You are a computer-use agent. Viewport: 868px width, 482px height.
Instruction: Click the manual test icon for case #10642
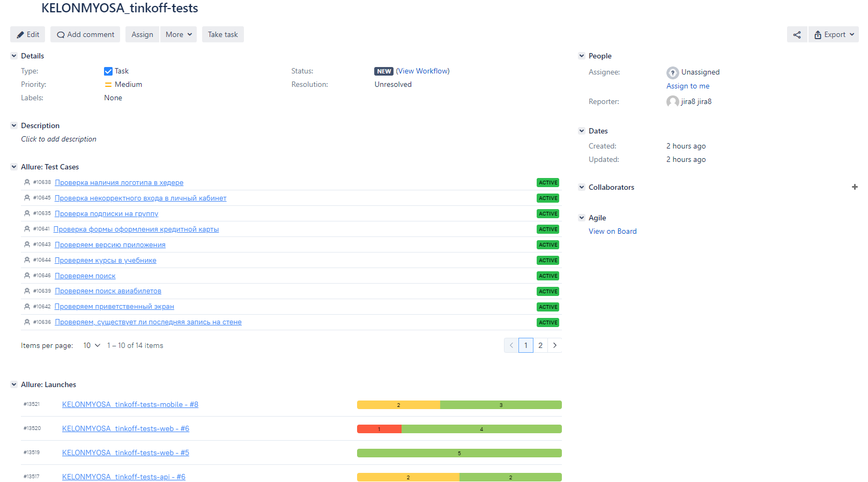point(27,307)
